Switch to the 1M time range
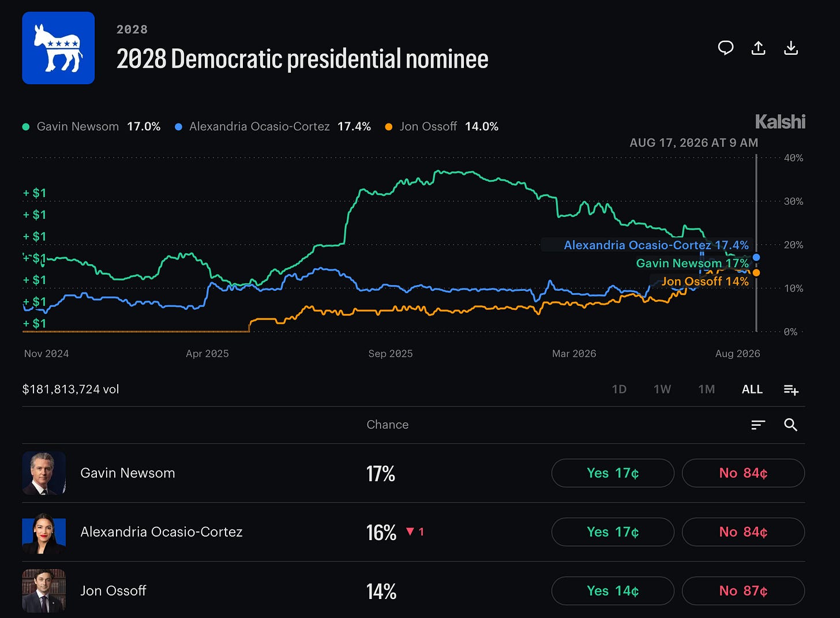This screenshot has width=840, height=618. click(x=707, y=389)
